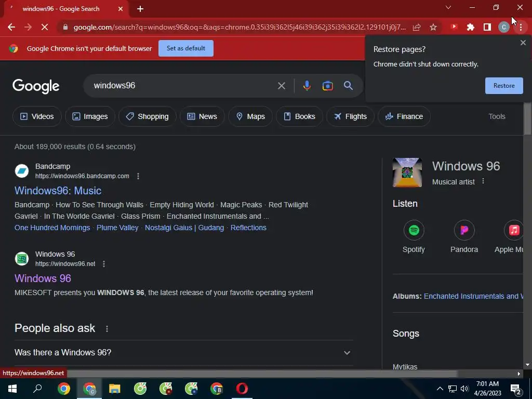
Task: Search by image with the camera icon
Action: pyautogui.click(x=328, y=86)
